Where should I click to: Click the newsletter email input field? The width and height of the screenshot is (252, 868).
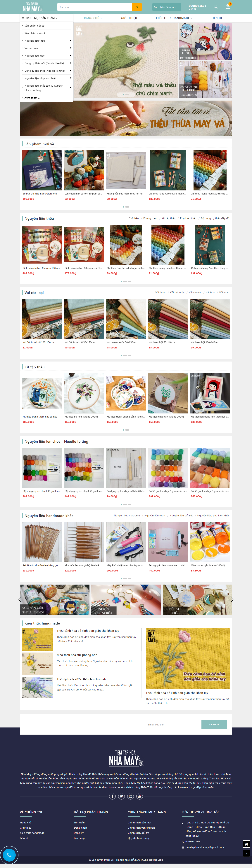[x=173, y=725]
